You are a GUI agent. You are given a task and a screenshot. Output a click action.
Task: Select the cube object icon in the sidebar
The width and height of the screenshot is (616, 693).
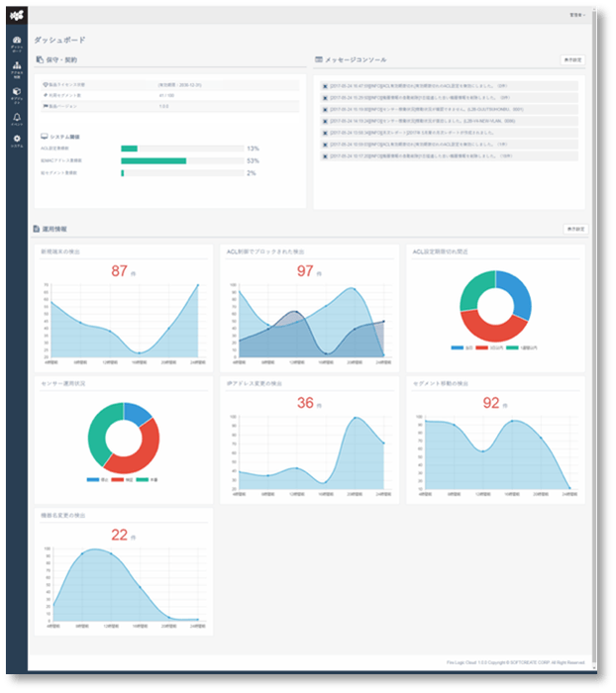pyautogui.click(x=16, y=93)
